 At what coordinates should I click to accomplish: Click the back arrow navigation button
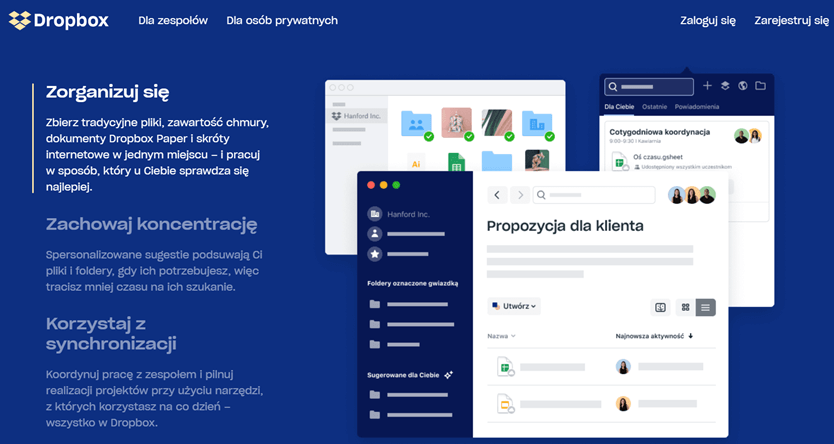coord(497,195)
